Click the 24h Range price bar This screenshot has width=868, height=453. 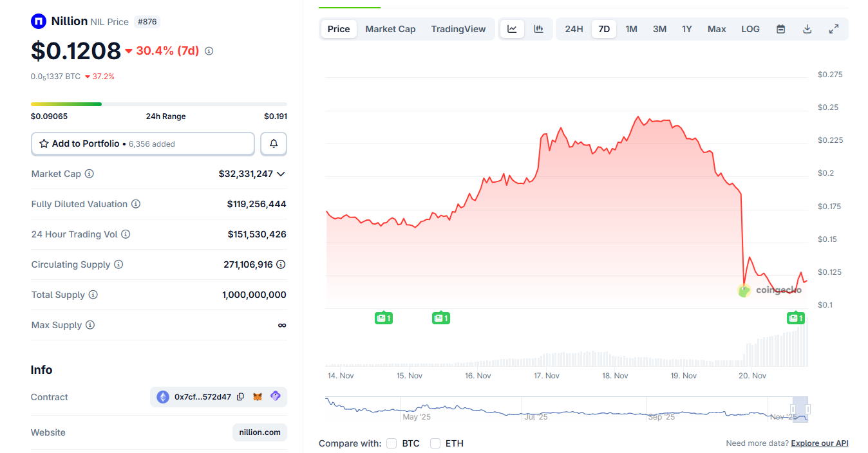click(158, 104)
